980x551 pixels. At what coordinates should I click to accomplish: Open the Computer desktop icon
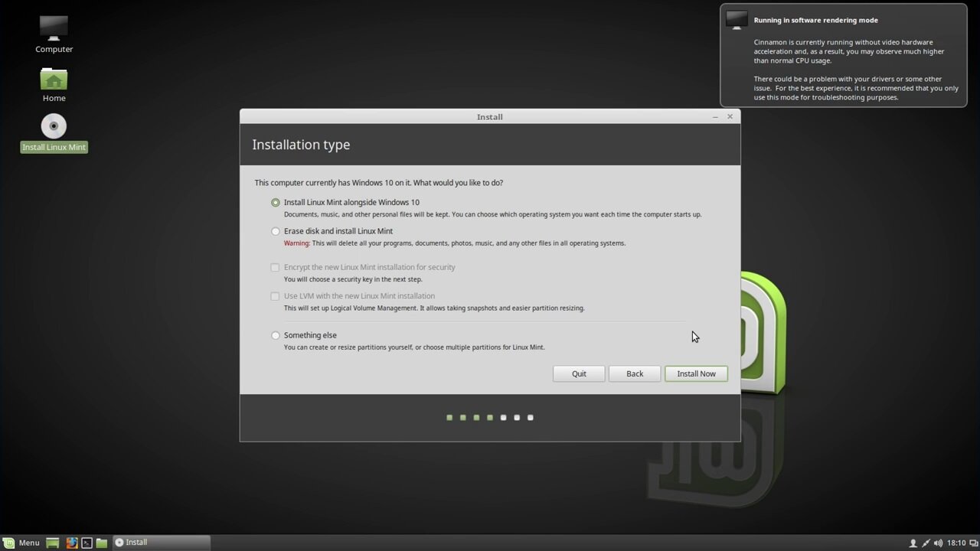54,34
